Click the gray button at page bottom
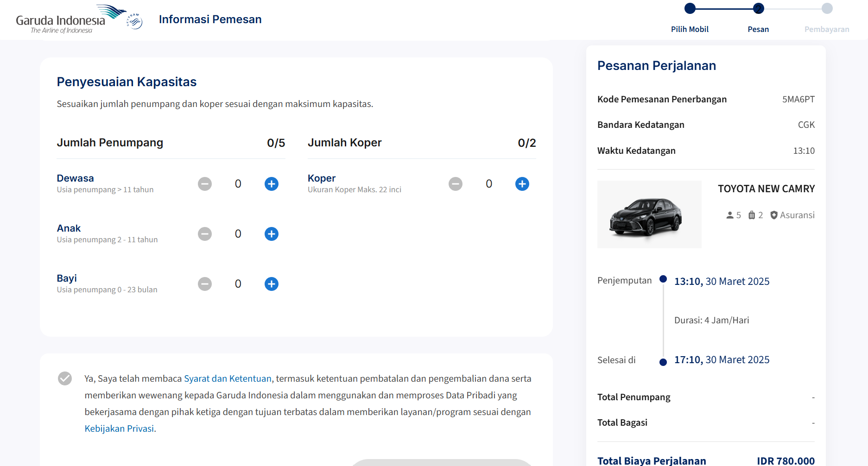This screenshot has width=868, height=466. point(442,462)
